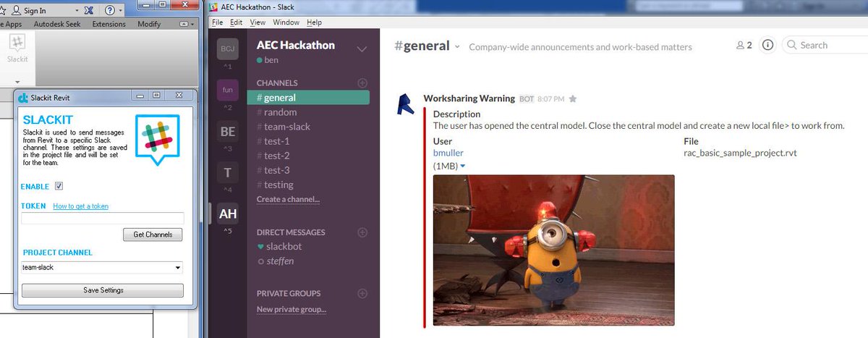
Task: View channel members count icon
Action: [744, 45]
